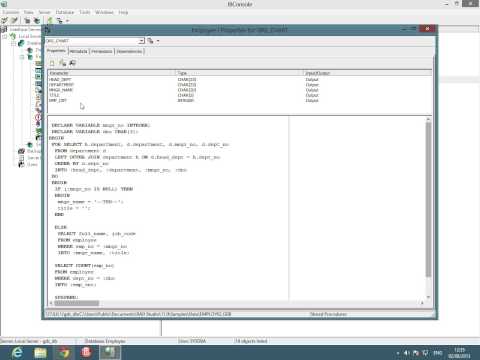Open the Tools menu

[x=85, y=12]
